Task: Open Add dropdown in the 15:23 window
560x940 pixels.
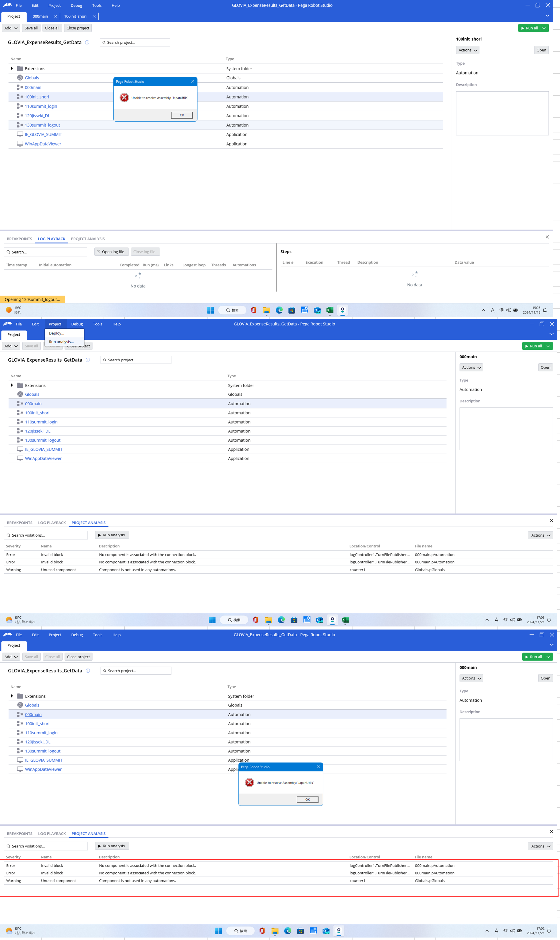Action: (11, 28)
